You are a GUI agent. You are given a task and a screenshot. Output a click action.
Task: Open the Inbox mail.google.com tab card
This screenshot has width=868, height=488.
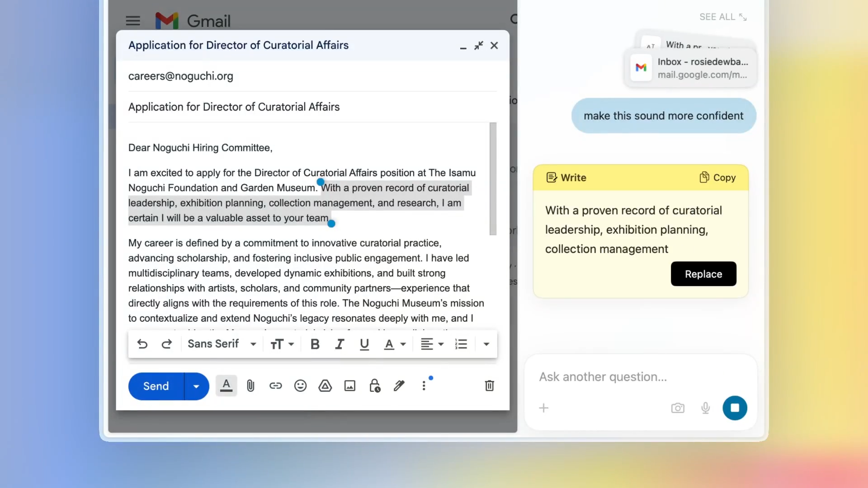coord(690,68)
